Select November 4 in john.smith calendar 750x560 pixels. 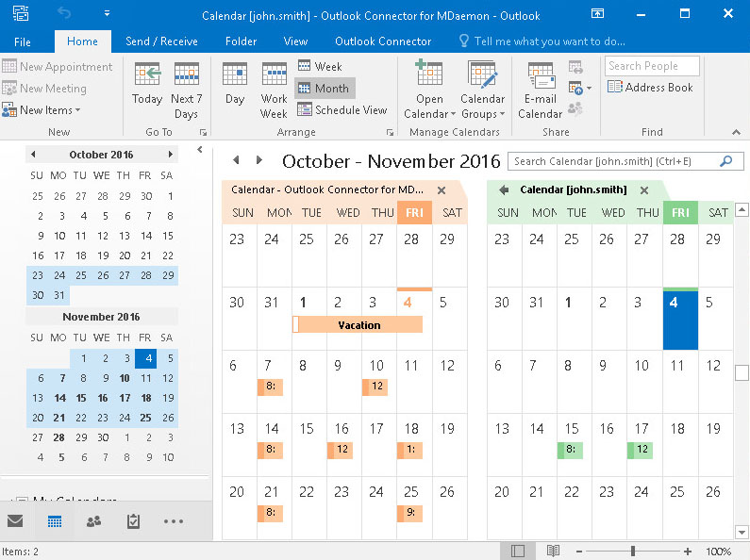click(680, 320)
